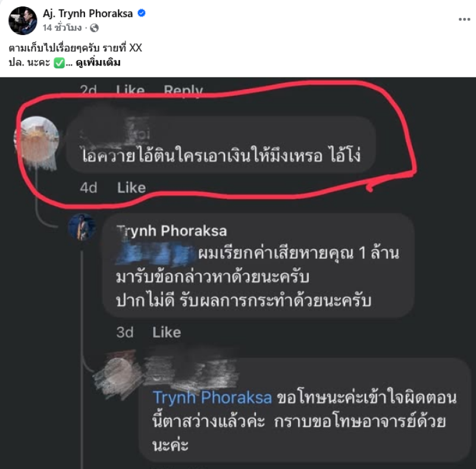Click the 3d reply timestamp
Viewport: 476px width, 469px height.
coord(125,332)
